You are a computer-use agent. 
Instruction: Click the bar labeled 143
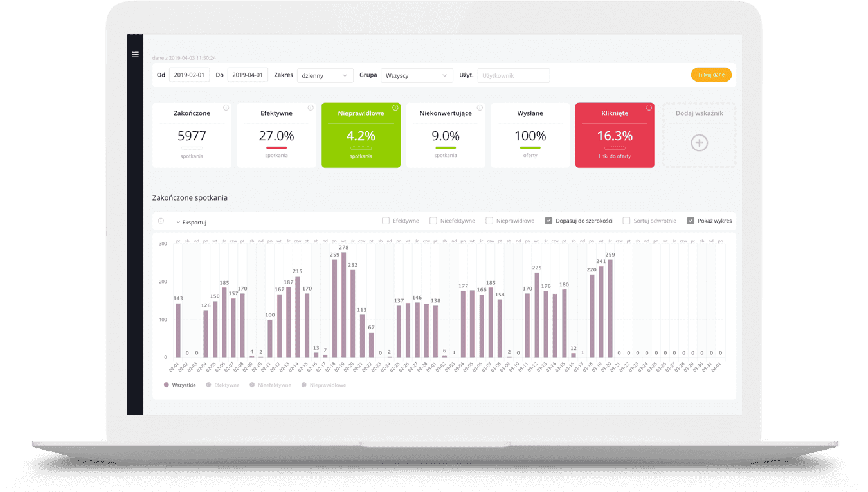pyautogui.click(x=178, y=331)
